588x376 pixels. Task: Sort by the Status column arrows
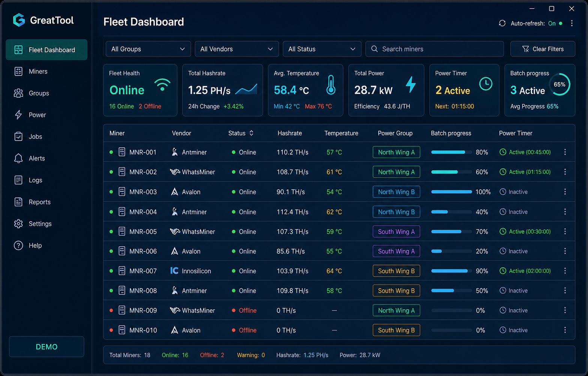[x=252, y=133]
